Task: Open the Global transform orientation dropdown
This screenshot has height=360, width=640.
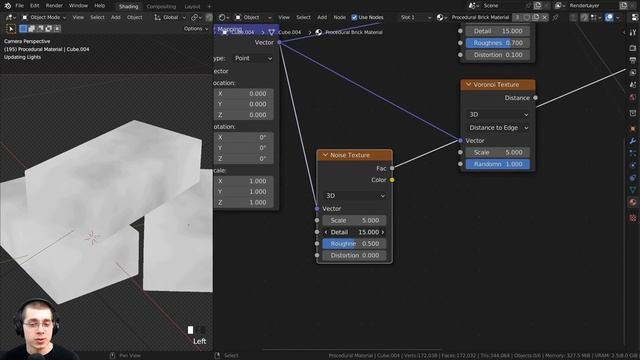Action: 170,17
